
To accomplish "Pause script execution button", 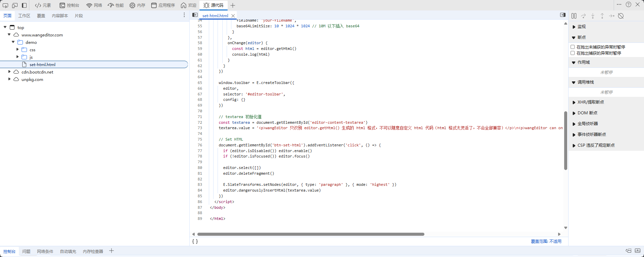I will point(574,16).
